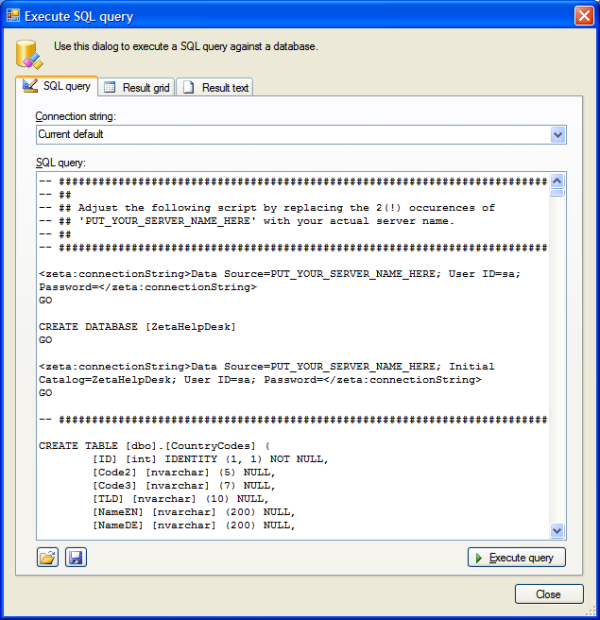600x620 pixels.
Task: Click the app icon in the title bar
Action: (x=13, y=16)
